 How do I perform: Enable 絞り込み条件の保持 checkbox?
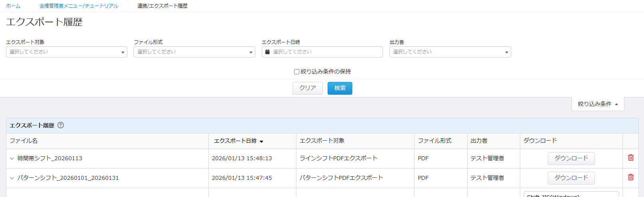click(x=296, y=72)
